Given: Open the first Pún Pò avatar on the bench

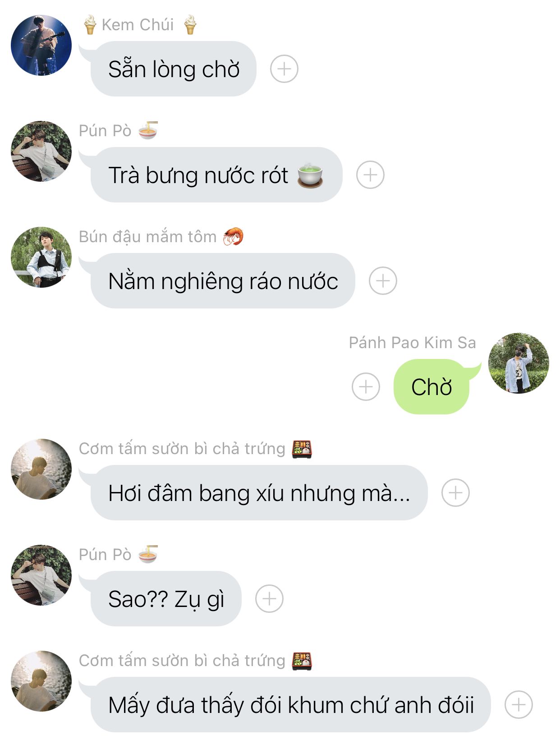Looking at the screenshot, I should click(41, 151).
